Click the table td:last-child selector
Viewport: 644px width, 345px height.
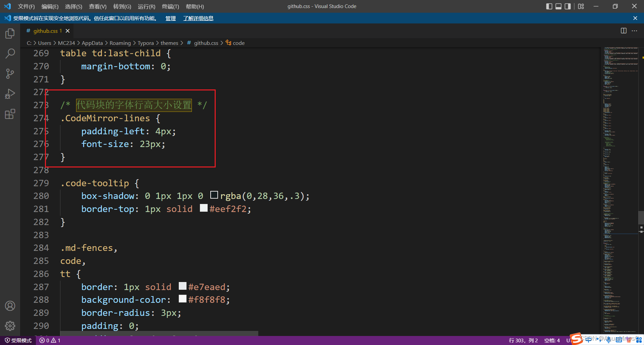point(110,53)
